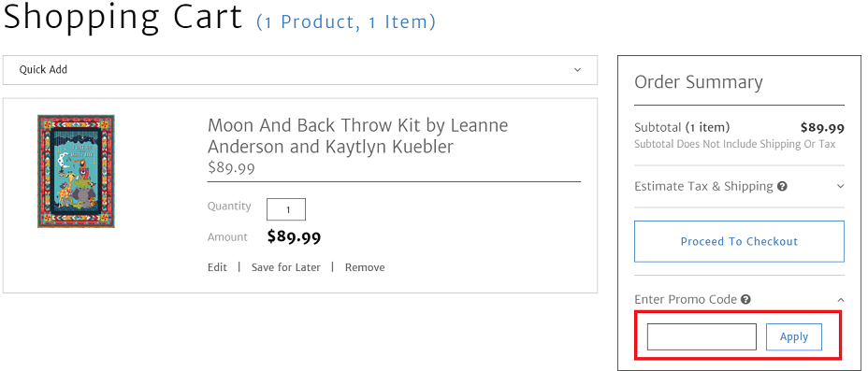
Task: Click Edit under the cart item
Action: click(x=217, y=267)
